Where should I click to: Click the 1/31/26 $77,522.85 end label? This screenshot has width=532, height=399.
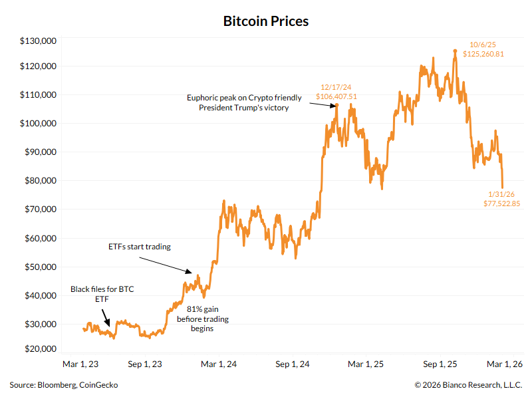point(501,199)
